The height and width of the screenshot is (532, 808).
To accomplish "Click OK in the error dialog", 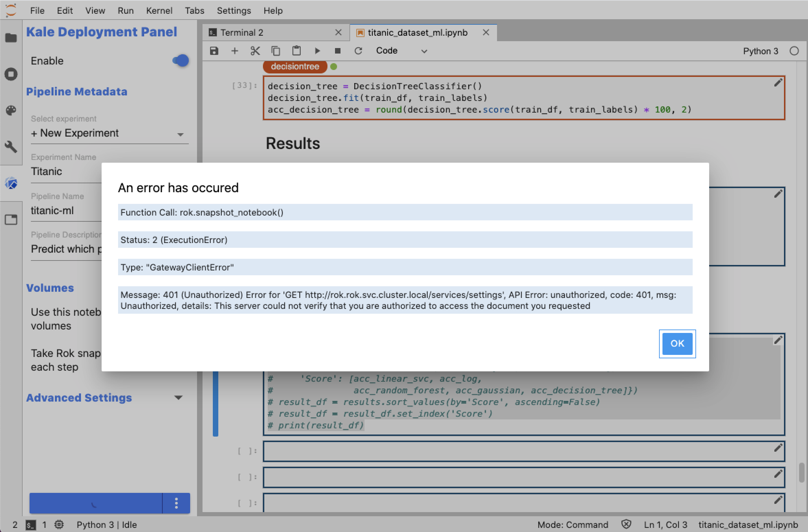I will 677,344.
